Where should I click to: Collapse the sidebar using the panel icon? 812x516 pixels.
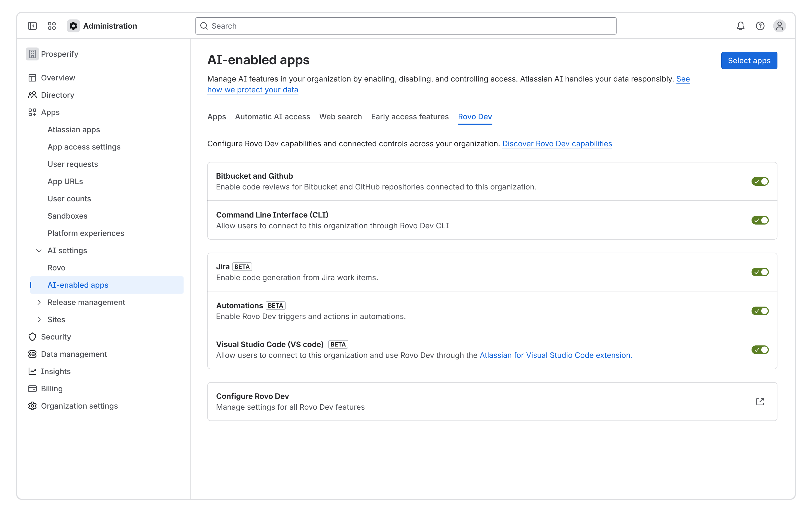tap(32, 26)
